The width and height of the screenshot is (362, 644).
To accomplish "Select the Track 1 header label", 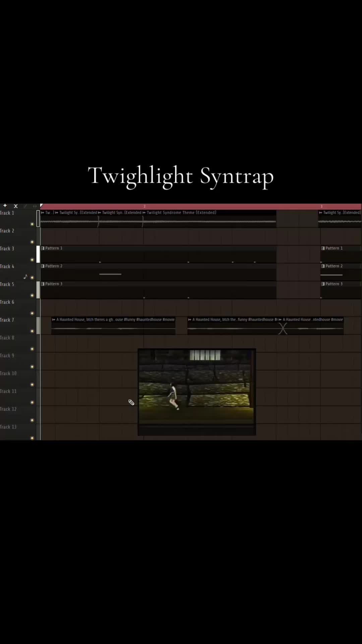I will (7, 213).
